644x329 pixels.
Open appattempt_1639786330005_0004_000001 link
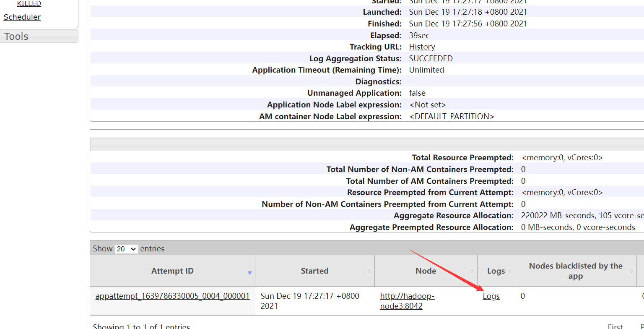(172, 296)
